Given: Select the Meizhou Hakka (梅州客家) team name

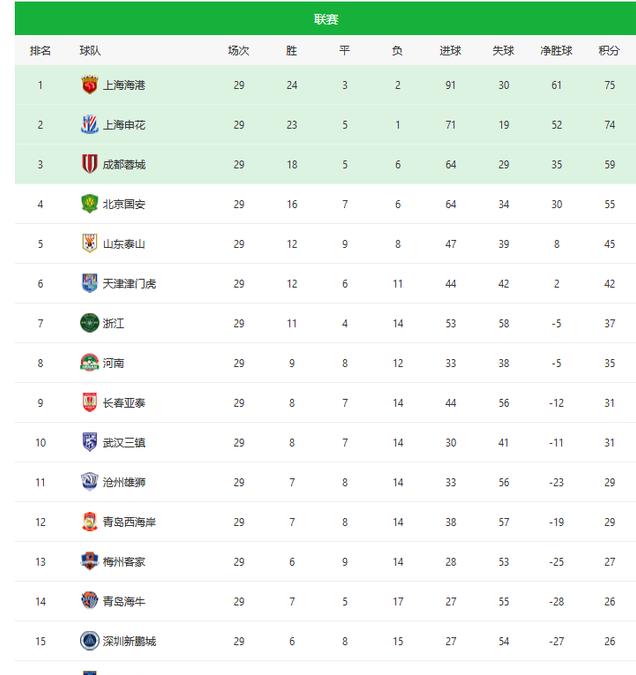Looking at the screenshot, I should click(124, 562).
